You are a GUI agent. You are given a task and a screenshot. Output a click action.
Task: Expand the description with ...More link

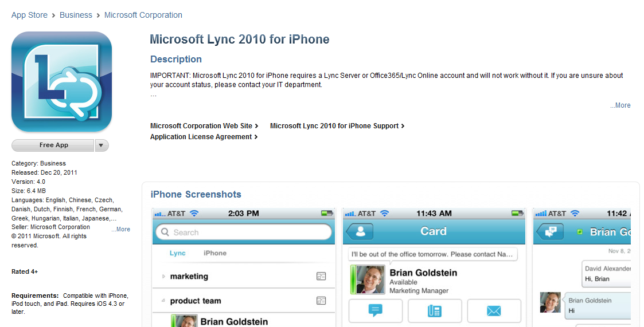pos(620,105)
